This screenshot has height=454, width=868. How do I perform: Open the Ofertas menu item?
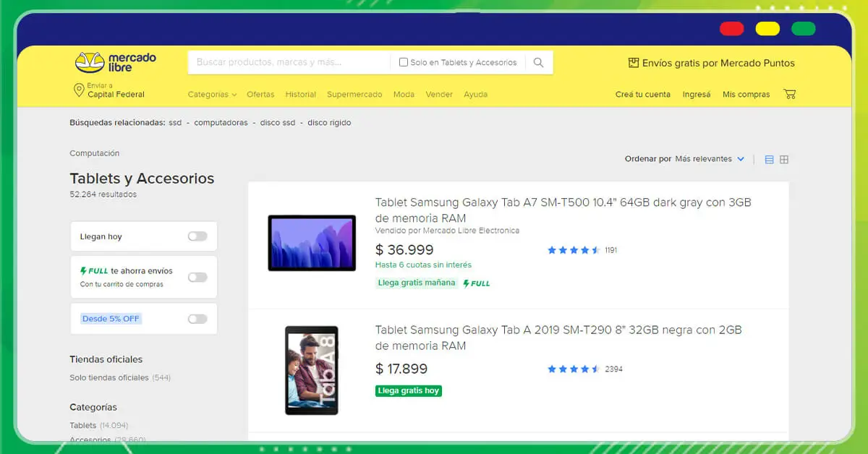260,95
